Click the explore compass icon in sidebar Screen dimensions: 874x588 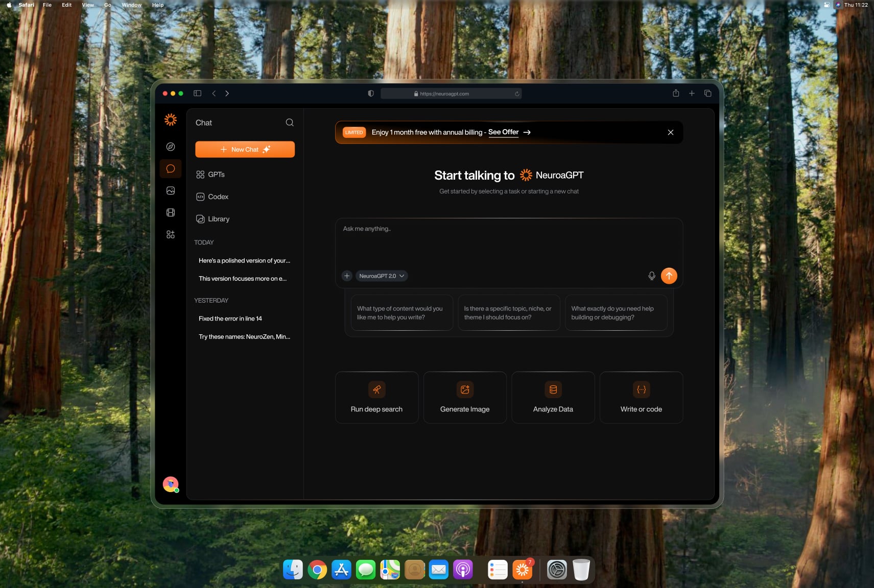171,147
